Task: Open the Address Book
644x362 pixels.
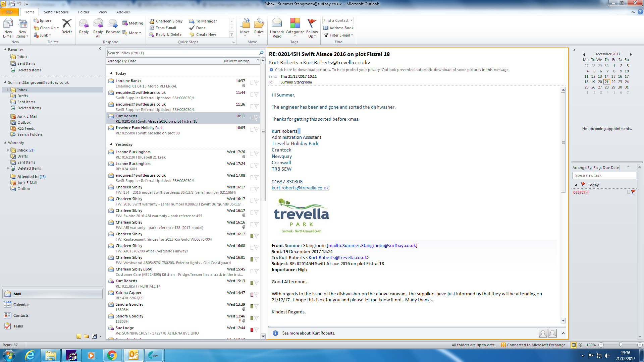Action: click(x=339, y=28)
